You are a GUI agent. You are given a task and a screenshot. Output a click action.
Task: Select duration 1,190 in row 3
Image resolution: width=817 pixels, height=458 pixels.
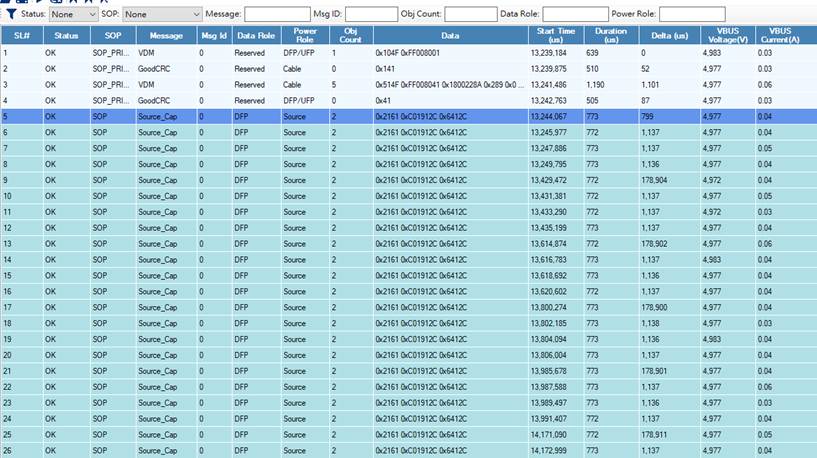[595, 85]
